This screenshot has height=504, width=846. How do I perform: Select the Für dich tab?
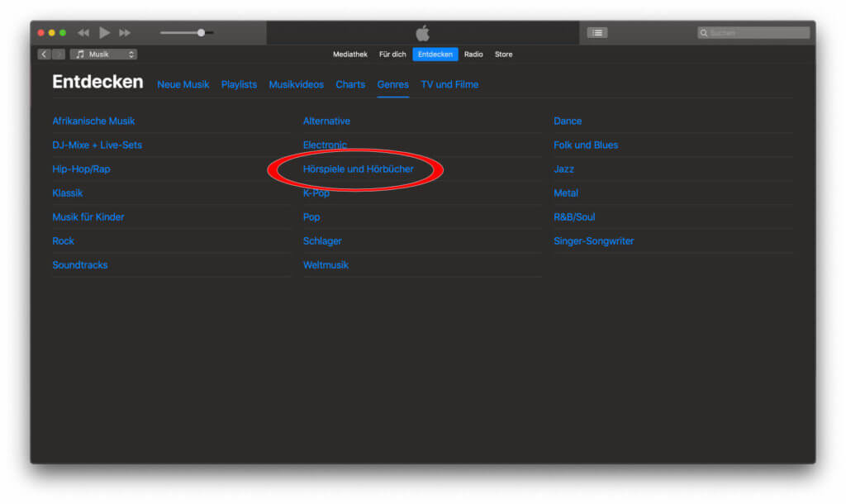(x=392, y=55)
